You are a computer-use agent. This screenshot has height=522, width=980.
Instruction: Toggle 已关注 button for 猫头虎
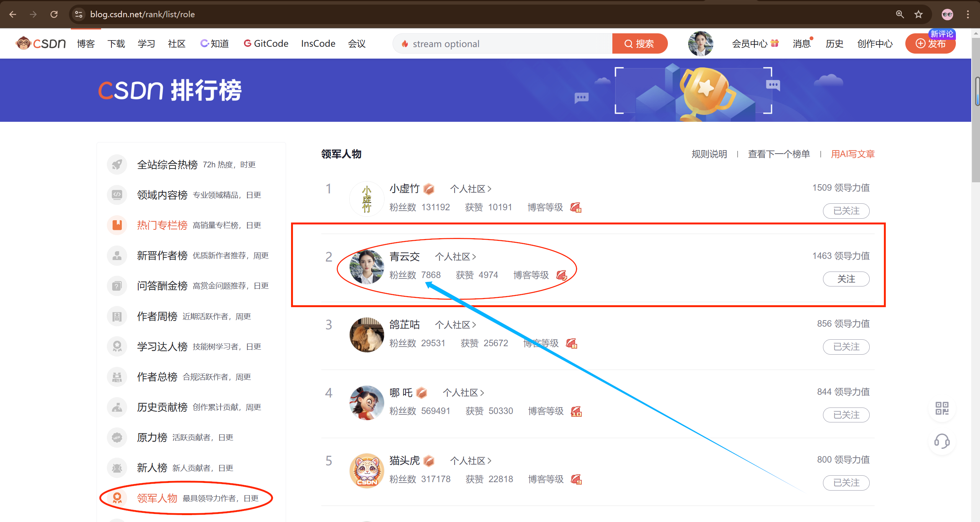846,483
